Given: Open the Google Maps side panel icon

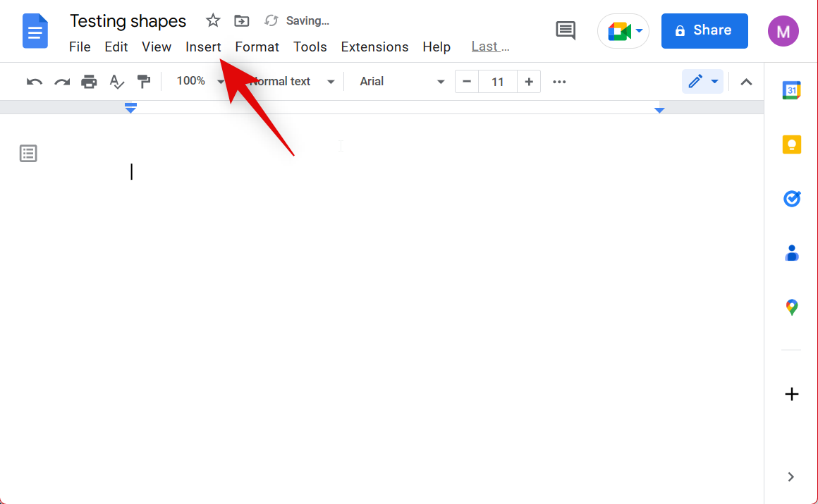Looking at the screenshot, I should click(792, 307).
